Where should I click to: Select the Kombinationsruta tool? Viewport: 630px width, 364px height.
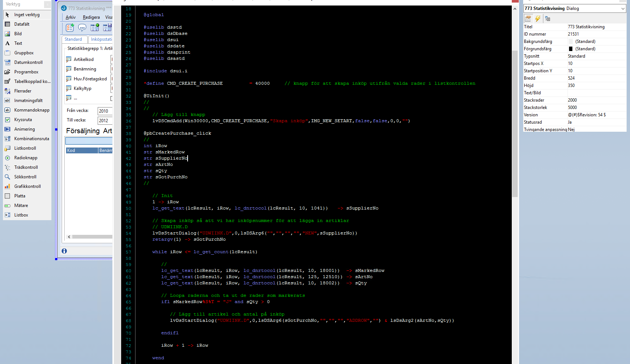point(31,139)
